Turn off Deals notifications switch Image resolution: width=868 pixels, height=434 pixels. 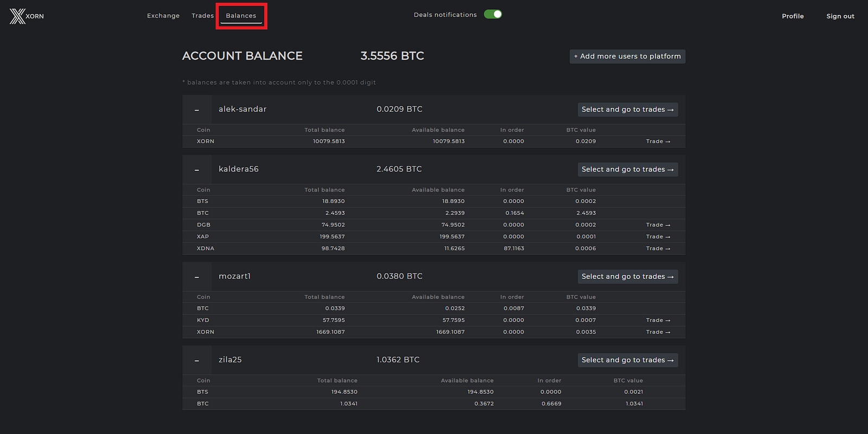click(x=493, y=14)
